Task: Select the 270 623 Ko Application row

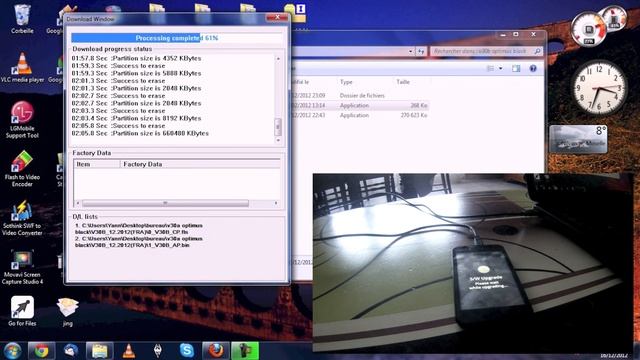Action: click(x=360, y=116)
